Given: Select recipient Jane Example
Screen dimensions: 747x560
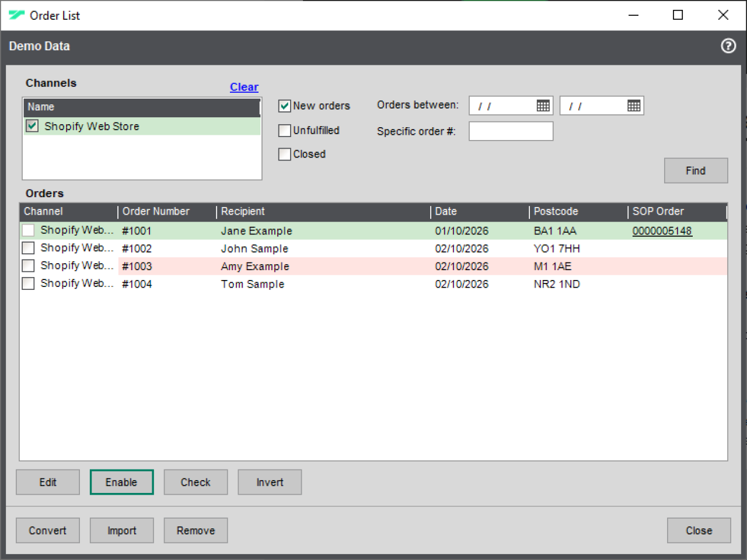Looking at the screenshot, I should click(x=256, y=231).
